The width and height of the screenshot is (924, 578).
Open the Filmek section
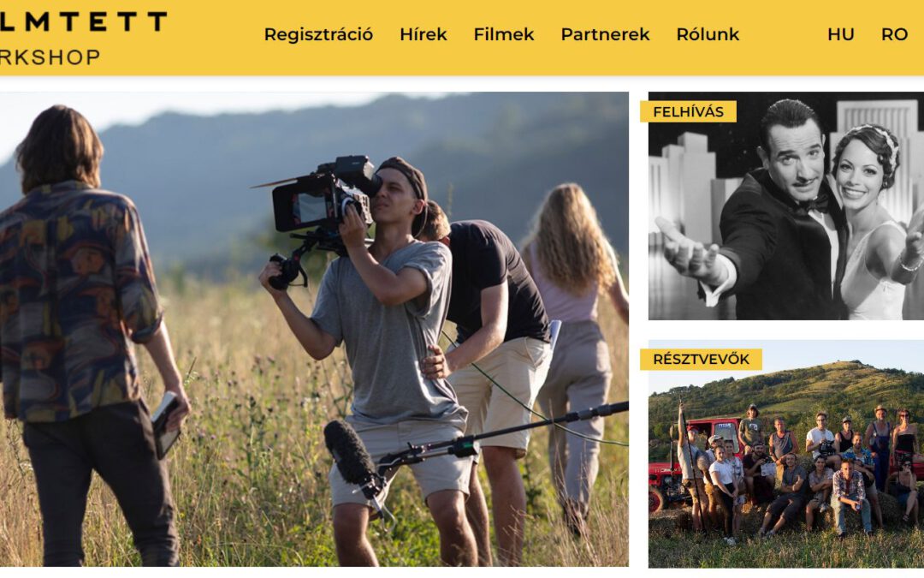click(504, 35)
